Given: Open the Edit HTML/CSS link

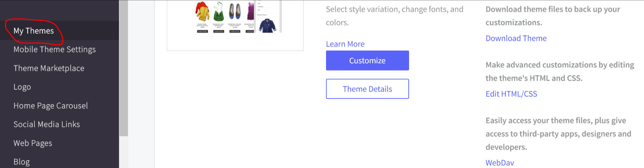Looking at the screenshot, I should tap(511, 94).
